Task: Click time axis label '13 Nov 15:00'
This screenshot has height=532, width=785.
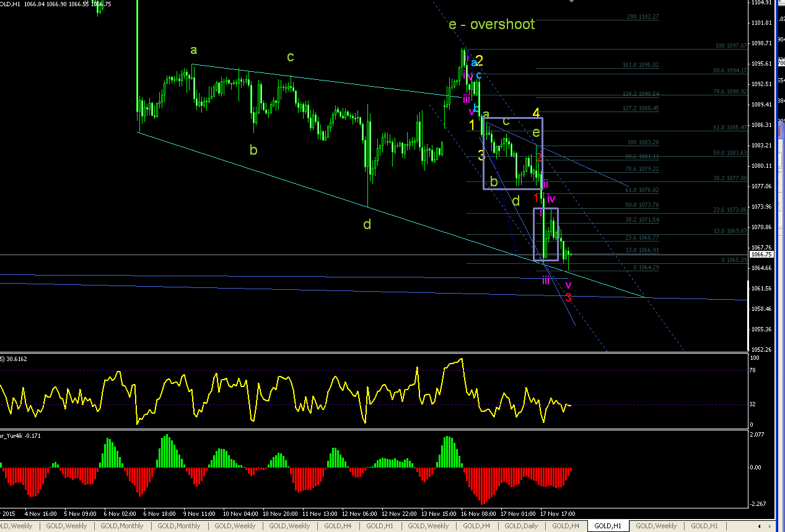Action: pos(439,513)
